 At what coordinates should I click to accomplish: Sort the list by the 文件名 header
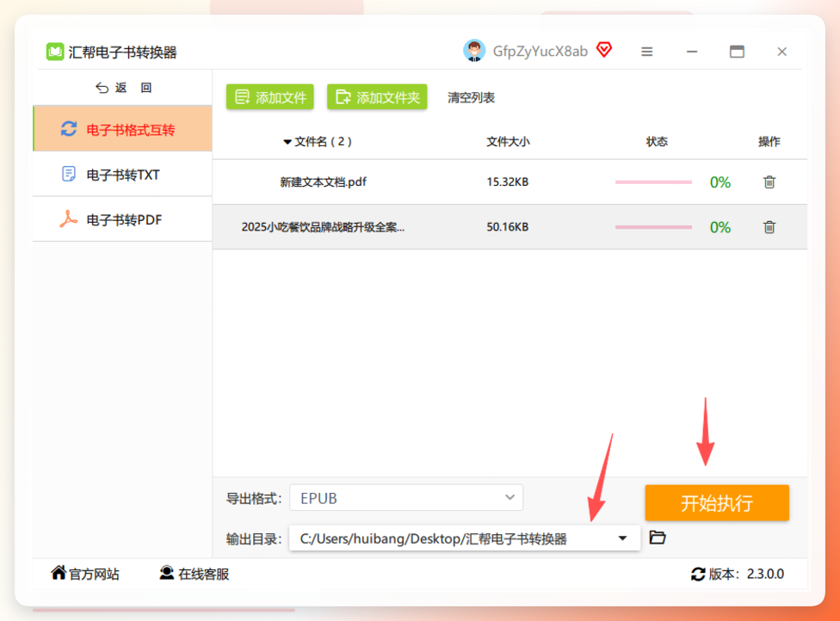(x=317, y=142)
